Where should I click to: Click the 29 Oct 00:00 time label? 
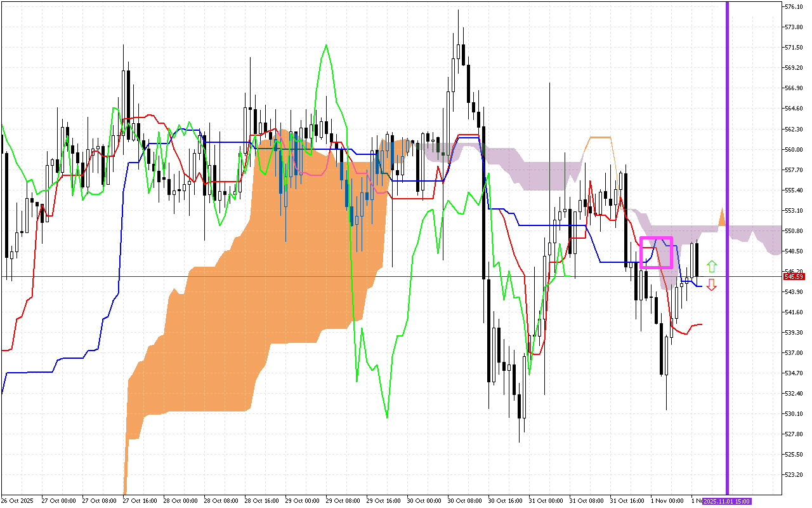[301, 501]
